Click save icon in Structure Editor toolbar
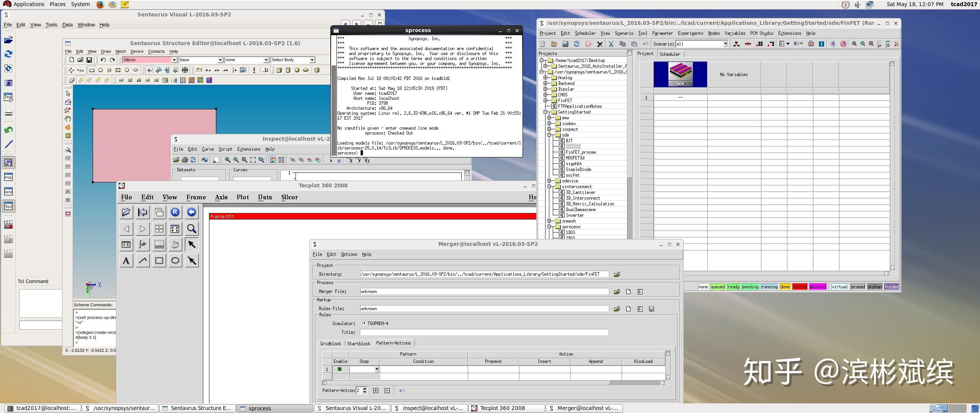 point(89,60)
